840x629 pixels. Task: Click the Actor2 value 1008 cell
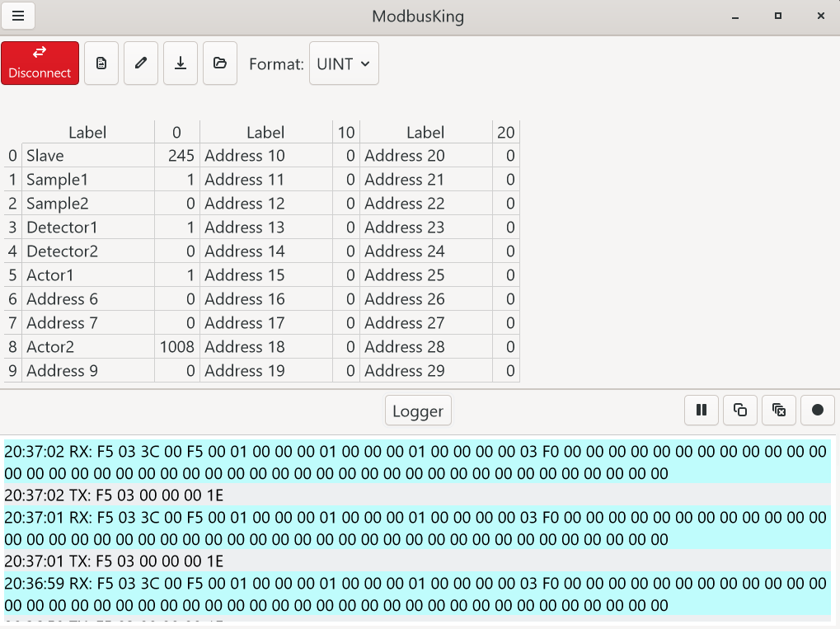coord(177,347)
